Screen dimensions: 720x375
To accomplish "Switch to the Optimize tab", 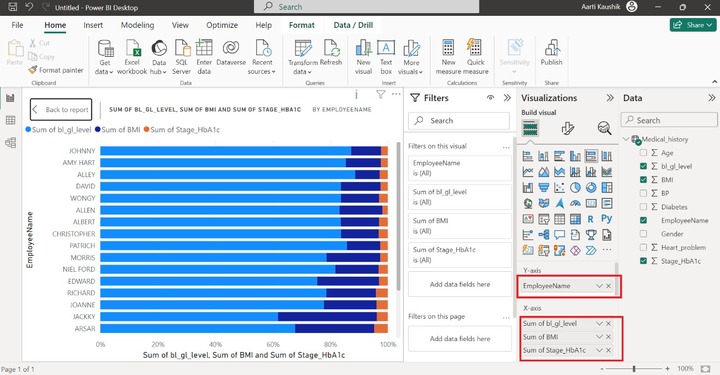I will [x=222, y=25].
